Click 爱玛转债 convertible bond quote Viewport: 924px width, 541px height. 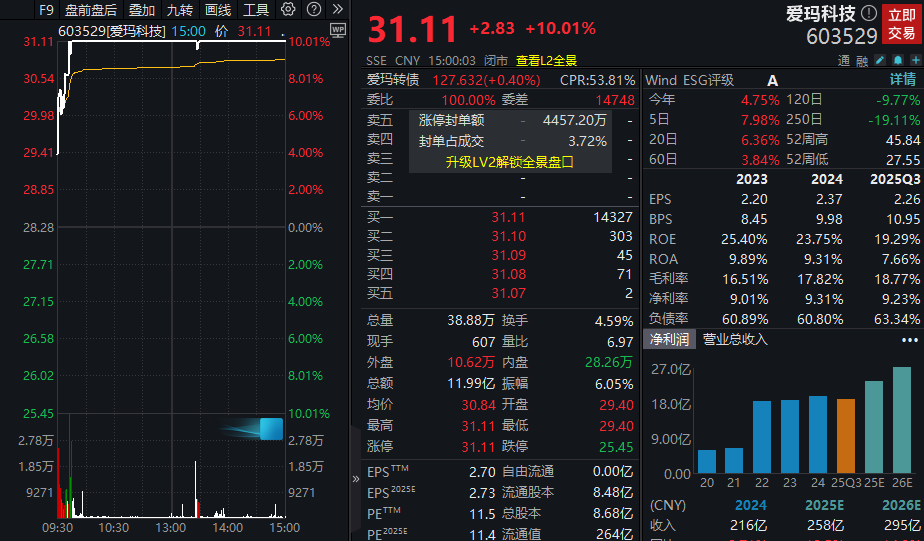point(454,80)
